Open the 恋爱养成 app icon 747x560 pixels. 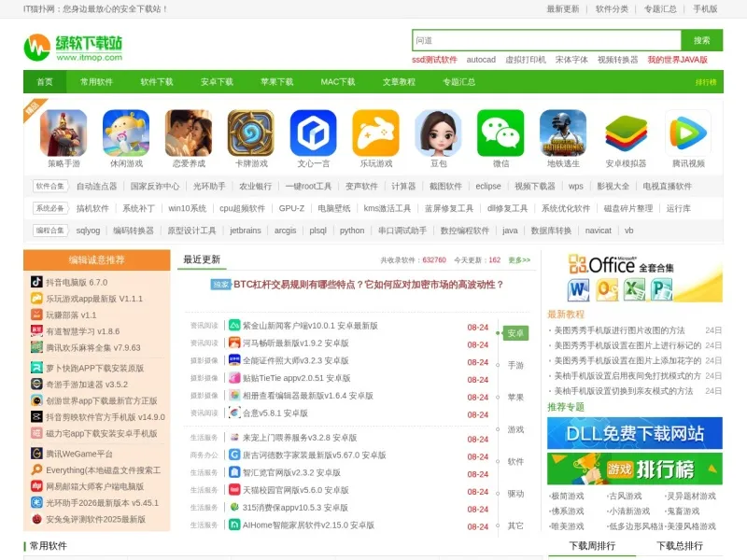[189, 133]
